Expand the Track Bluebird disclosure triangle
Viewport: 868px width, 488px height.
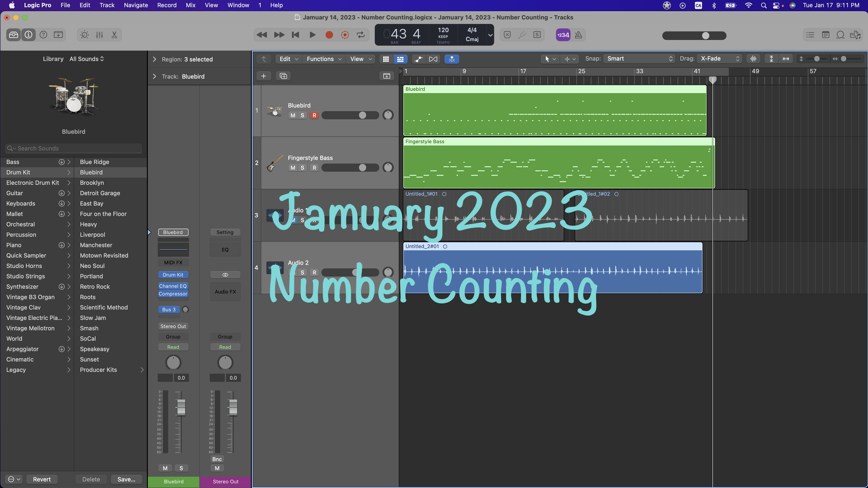click(154, 76)
